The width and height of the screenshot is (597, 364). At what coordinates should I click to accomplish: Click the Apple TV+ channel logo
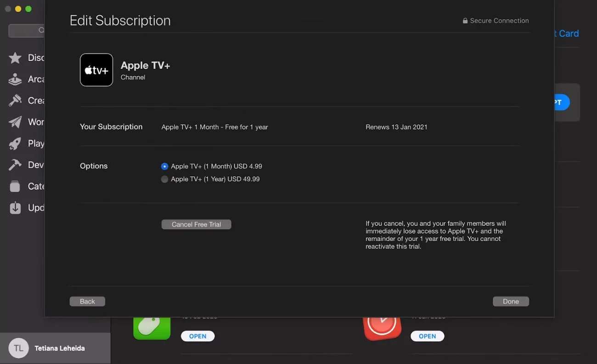coord(96,70)
